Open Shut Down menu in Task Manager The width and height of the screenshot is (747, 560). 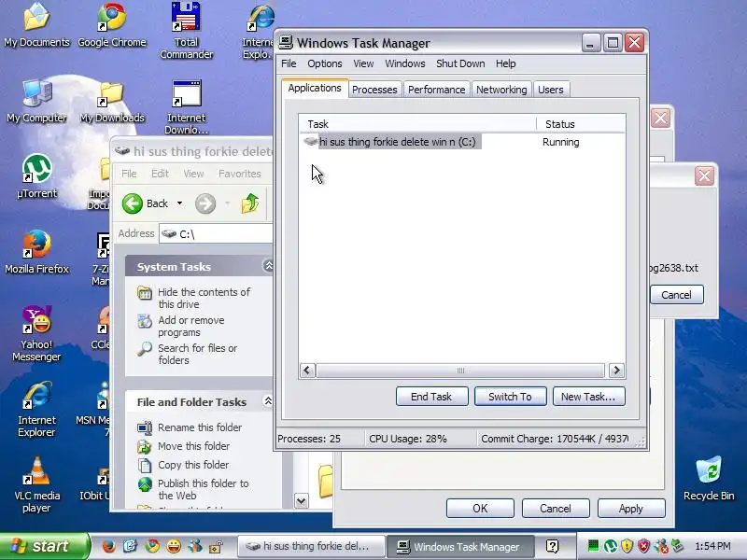pyautogui.click(x=460, y=63)
